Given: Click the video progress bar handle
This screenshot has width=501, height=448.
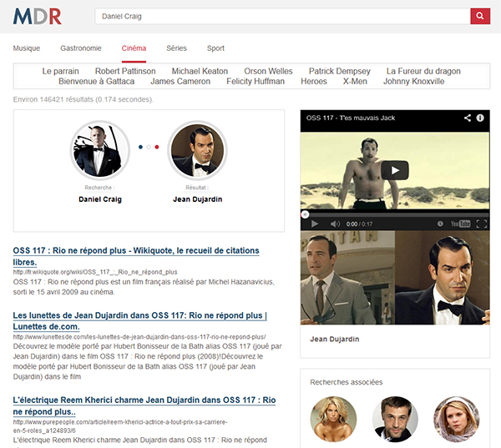Looking at the screenshot, I should pyautogui.click(x=305, y=214).
